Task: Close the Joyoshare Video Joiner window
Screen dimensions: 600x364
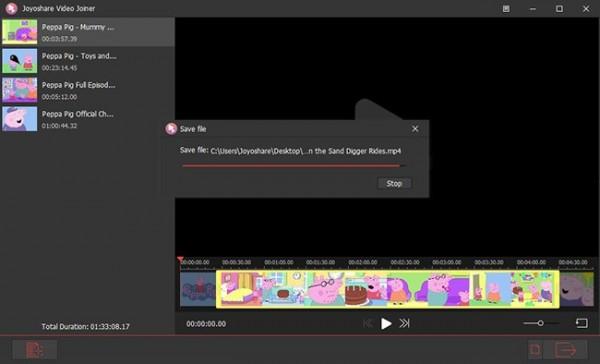Action: 586,8
